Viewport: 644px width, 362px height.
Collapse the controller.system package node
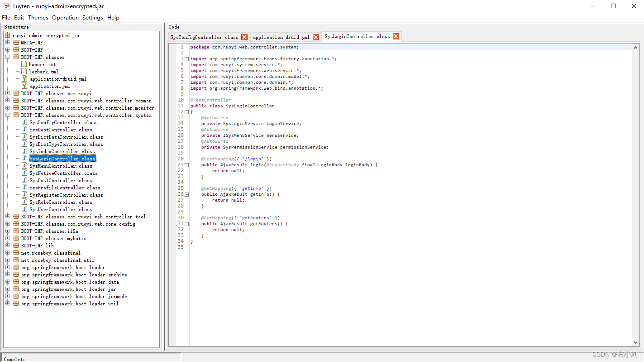click(8, 115)
